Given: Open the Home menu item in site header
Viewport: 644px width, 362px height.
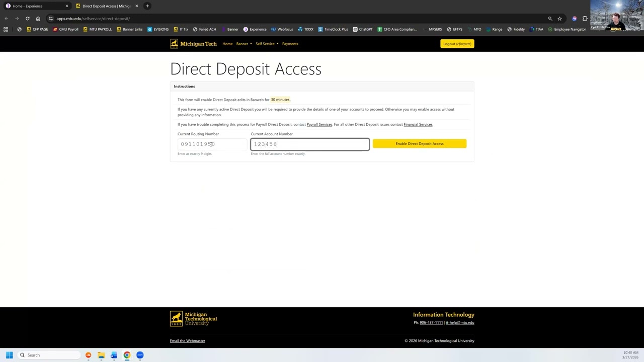Looking at the screenshot, I should (x=227, y=44).
